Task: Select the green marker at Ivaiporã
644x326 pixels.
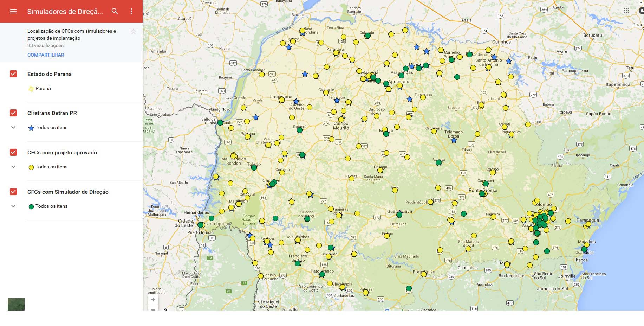Action: point(386,134)
